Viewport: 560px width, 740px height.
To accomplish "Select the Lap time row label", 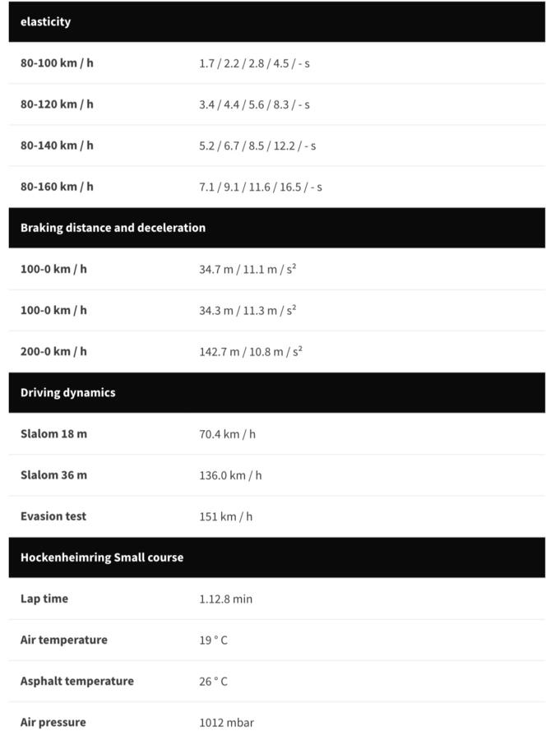I will [x=44, y=599].
